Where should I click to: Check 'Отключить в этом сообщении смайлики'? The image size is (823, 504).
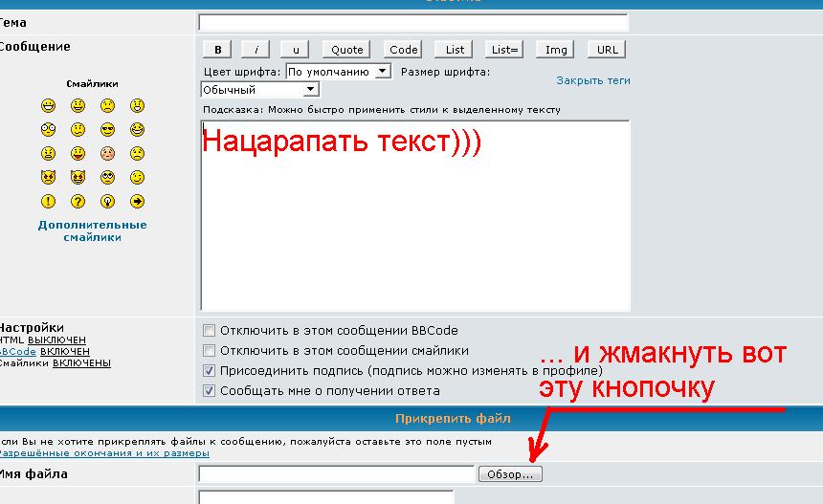(210, 351)
